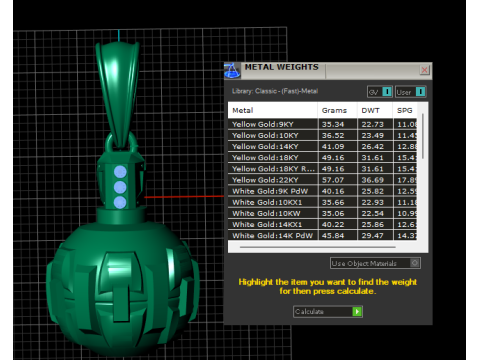Select the White Gold:10KX1 row

click(x=322, y=202)
